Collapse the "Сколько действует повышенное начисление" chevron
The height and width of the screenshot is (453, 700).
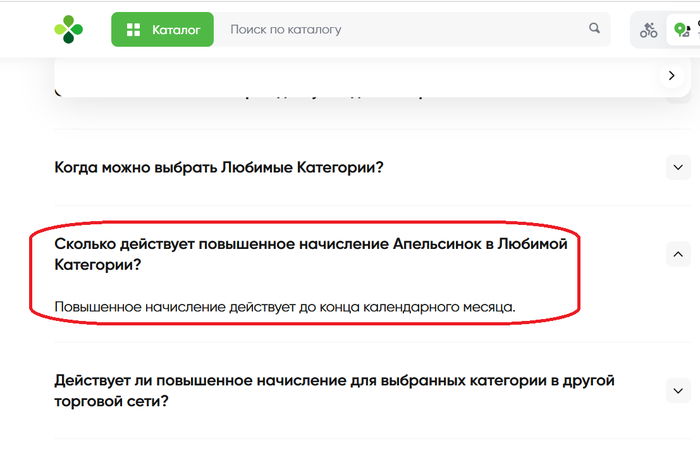coord(678,254)
